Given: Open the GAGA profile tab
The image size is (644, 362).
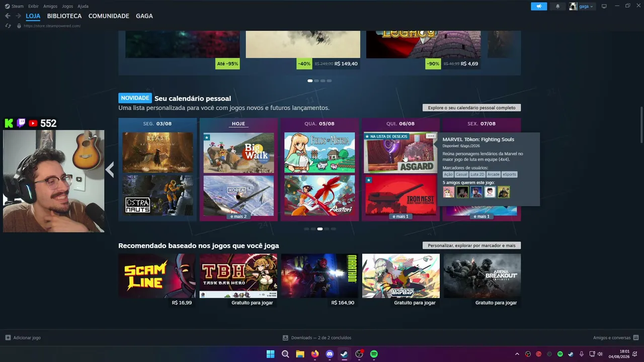Looking at the screenshot, I should (144, 16).
